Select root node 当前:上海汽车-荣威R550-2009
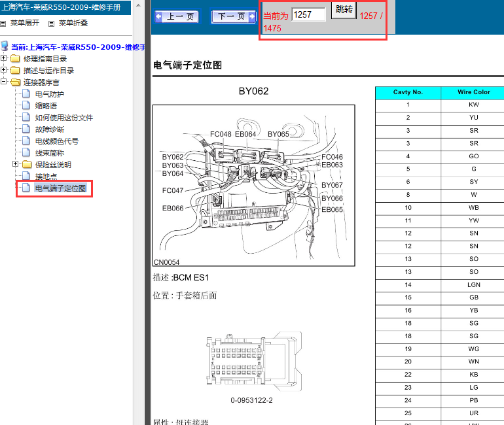The width and height of the screenshot is (504, 425). click(78, 47)
